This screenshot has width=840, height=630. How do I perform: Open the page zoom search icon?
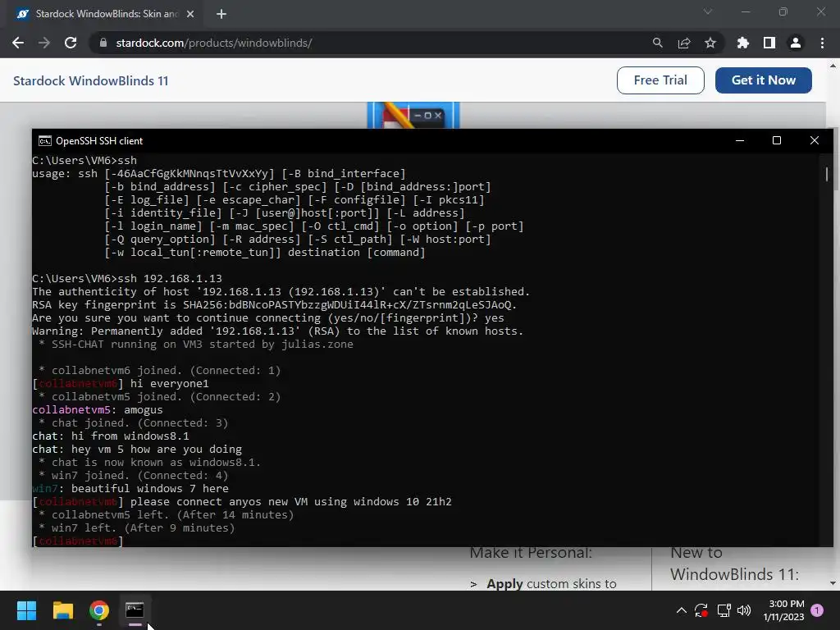point(657,43)
